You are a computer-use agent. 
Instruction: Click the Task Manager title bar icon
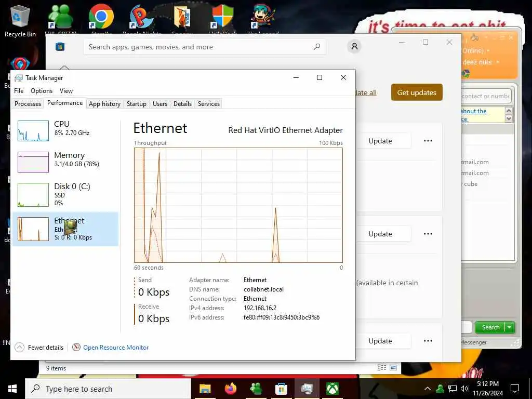[x=19, y=78]
